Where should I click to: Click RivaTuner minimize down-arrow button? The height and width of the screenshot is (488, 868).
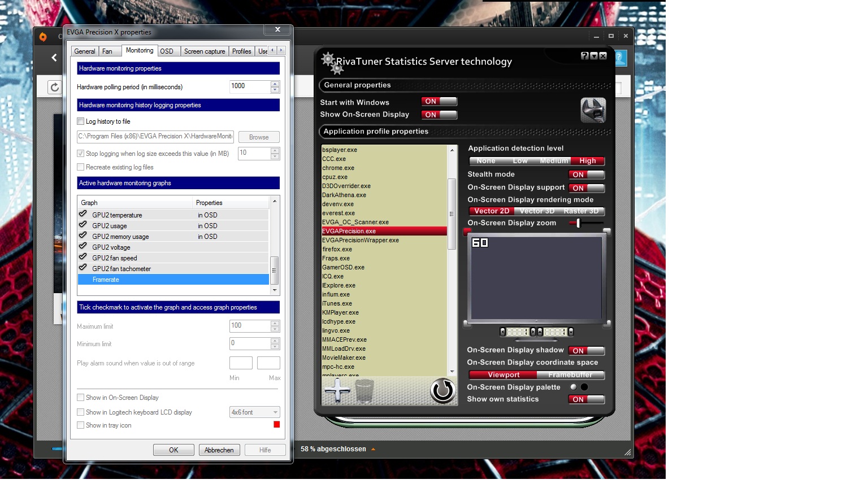coord(594,56)
